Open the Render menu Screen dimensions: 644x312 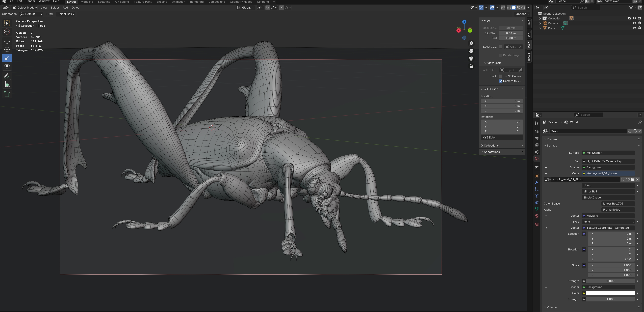30,2
